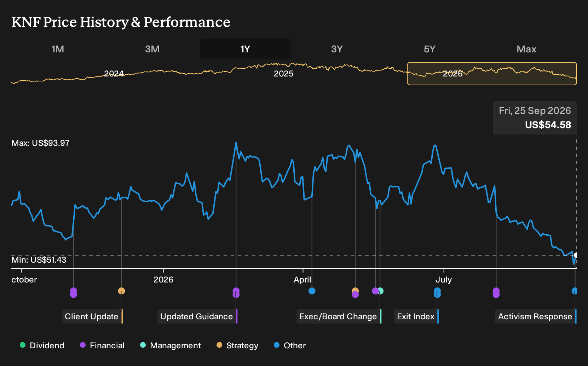The width and height of the screenshot is (588, 366).
Task: Click the US$54.58 tooltip price
Action: tap(548, 125)
